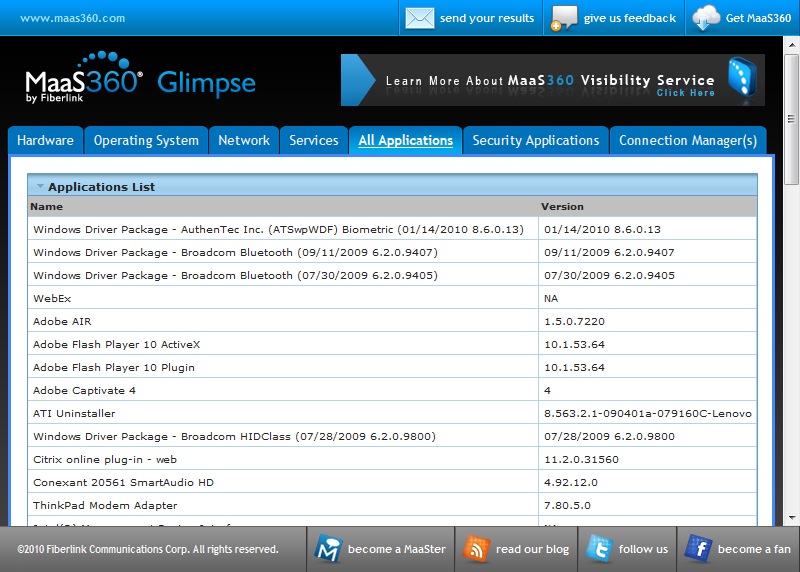Click the www.maas360.com link
The height and width of the screenshot is (572, 800).
[72, 18]
